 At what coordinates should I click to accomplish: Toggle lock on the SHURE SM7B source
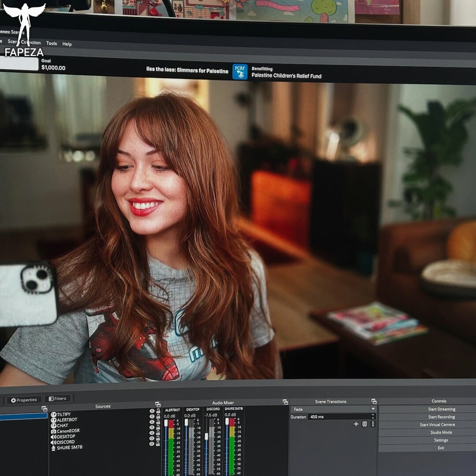(x=158, y=444)
